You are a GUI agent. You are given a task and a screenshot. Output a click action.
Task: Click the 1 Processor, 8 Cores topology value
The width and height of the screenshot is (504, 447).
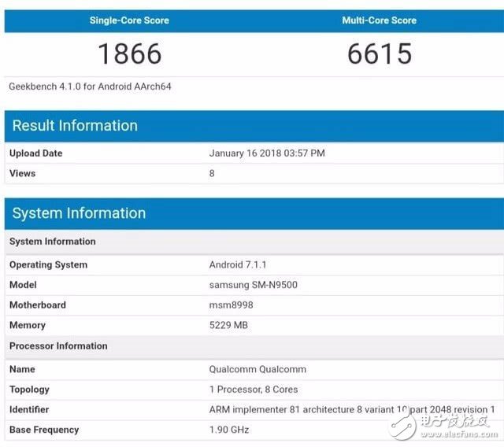pos(254,390)
